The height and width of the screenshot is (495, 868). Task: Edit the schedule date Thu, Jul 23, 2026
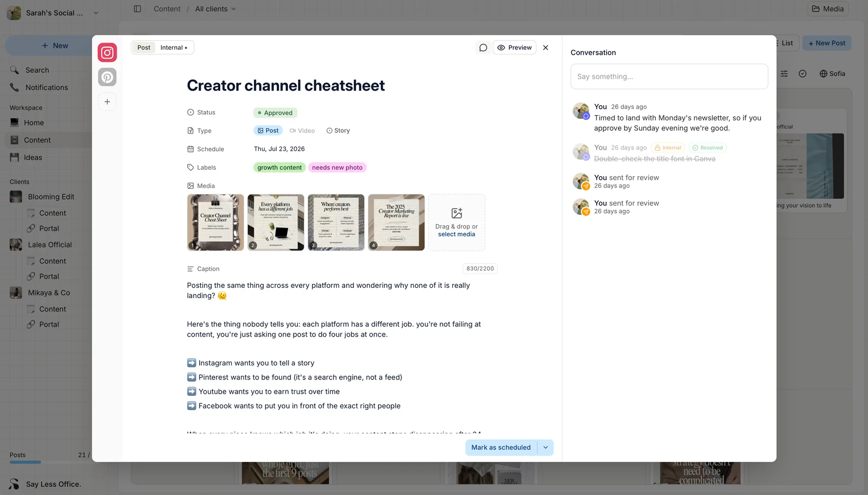(x=279, y=149)
